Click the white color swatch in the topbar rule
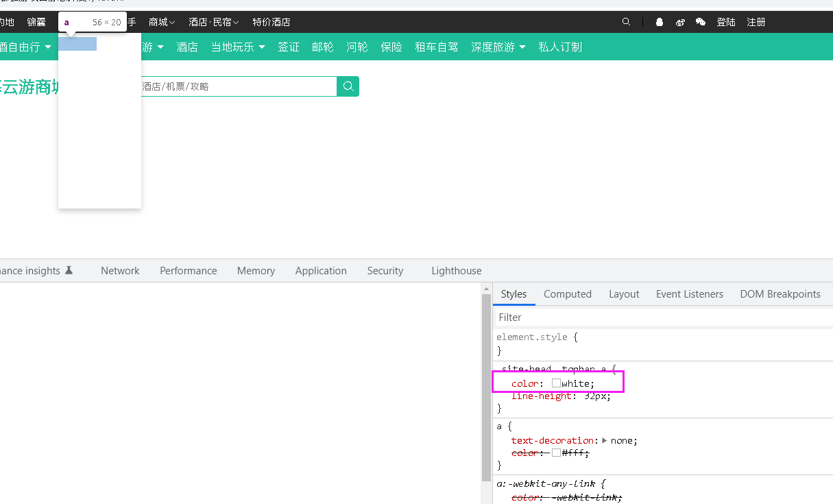Screen dimensions: 833x504 (556, 383)
